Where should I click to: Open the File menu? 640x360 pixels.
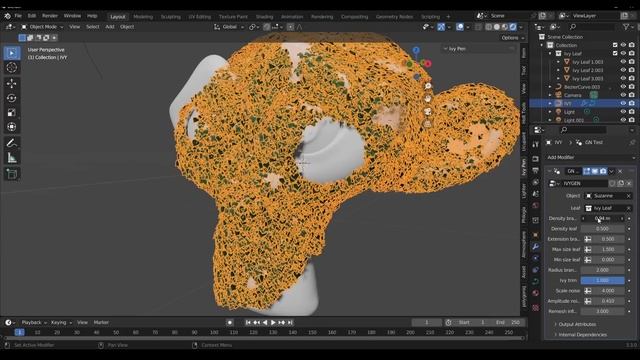[18, 16]
